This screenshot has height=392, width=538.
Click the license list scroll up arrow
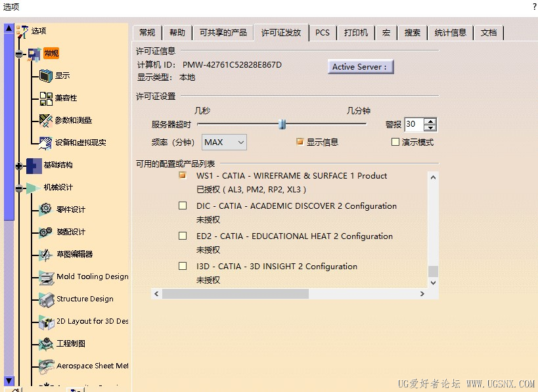click(x=433, y=177)
